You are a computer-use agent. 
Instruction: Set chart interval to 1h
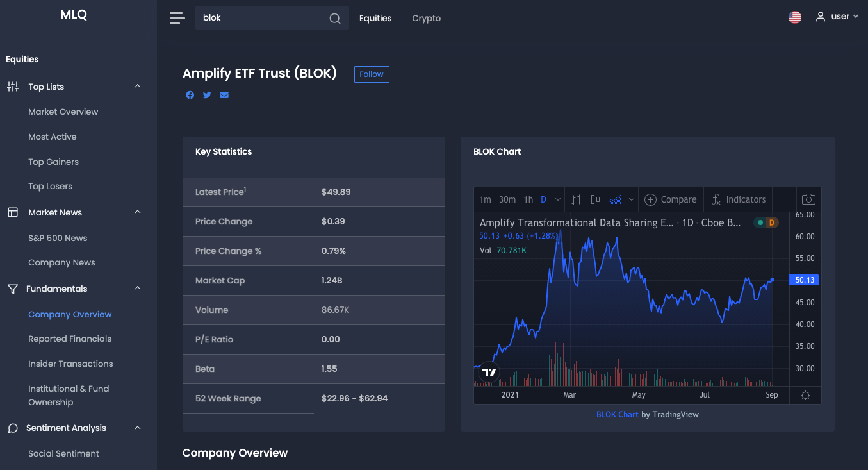(528, 199)
